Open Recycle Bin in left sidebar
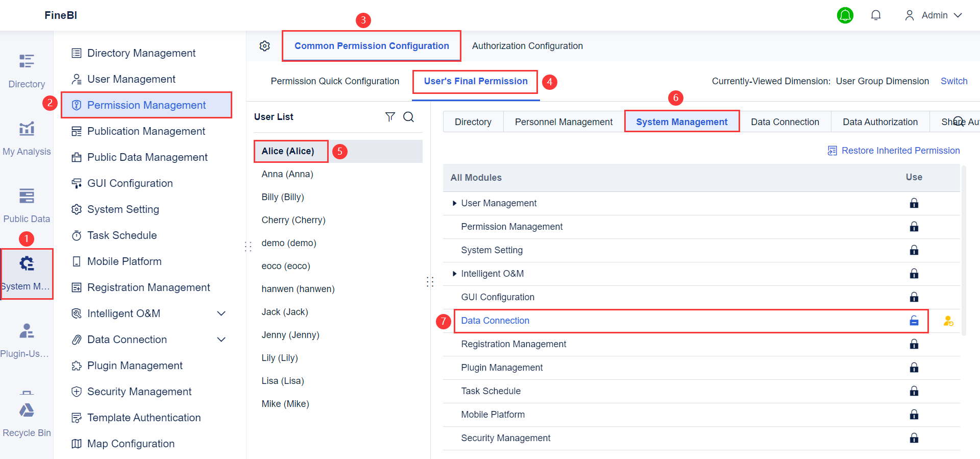The width and height of the screenshot is (980, 459). [27, 419]
